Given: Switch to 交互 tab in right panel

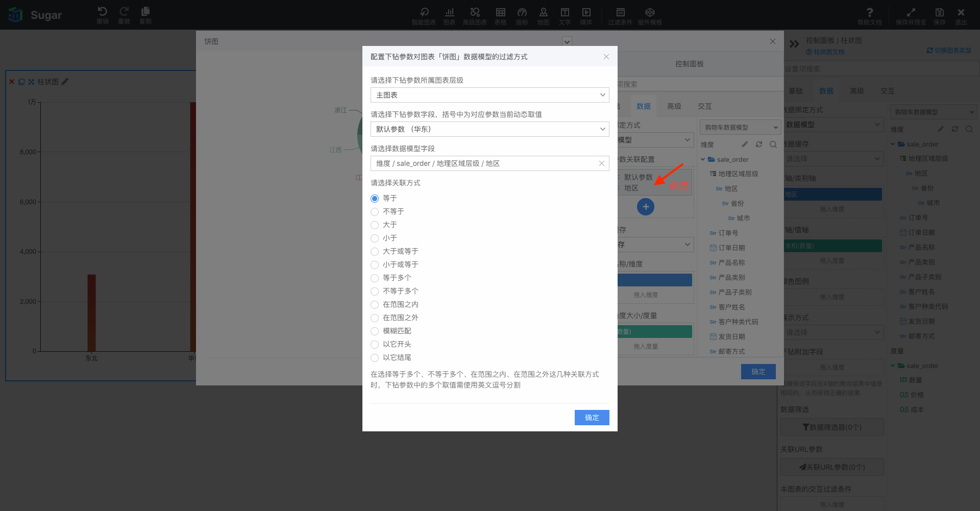Looking at the screenshot, I should tap(888, 91).
